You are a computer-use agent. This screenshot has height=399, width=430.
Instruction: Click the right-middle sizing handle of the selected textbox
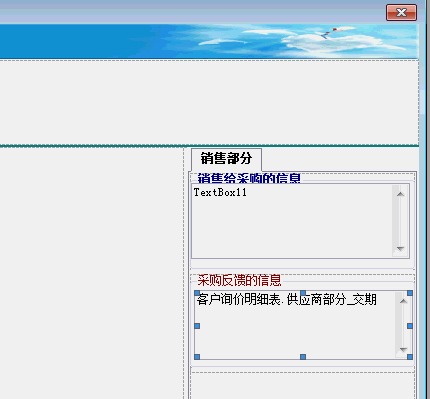click(x=410, y=326)
